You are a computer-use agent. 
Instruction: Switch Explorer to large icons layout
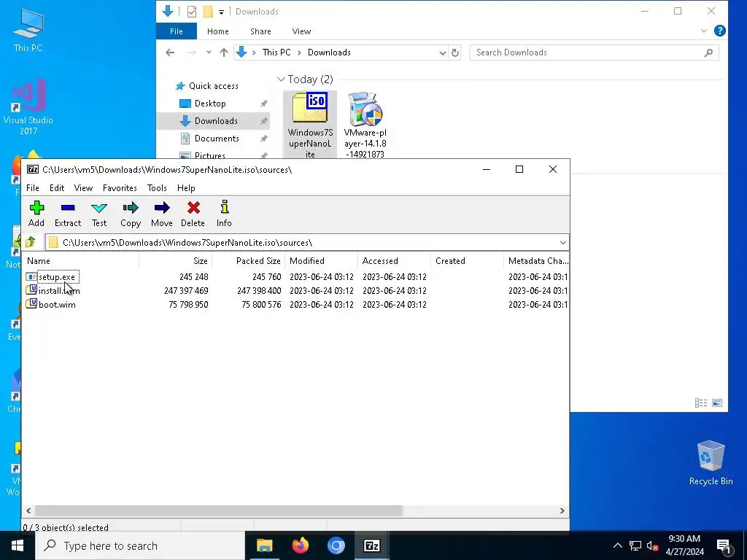(x=717, y=402)
